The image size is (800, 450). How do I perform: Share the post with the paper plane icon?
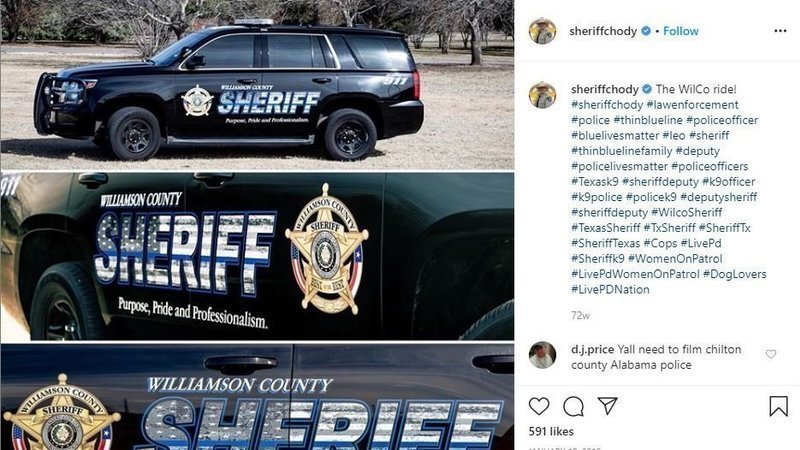(608, 406)
